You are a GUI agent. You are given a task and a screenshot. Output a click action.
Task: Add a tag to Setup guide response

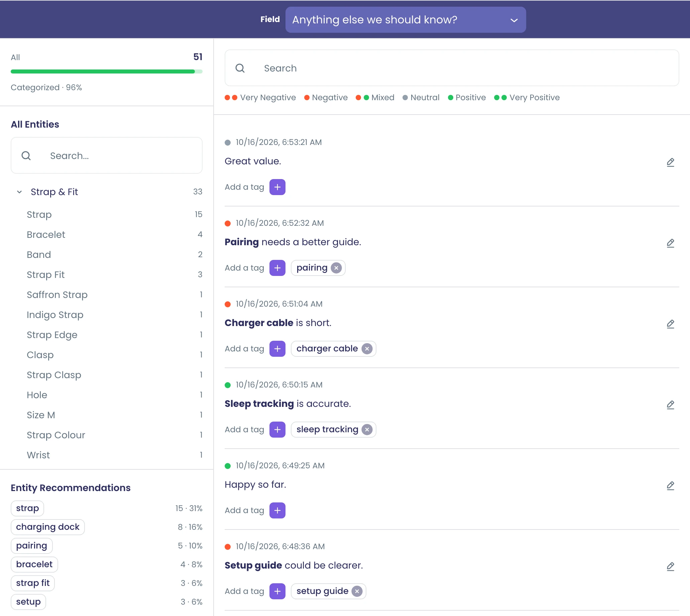coord(277,591)
